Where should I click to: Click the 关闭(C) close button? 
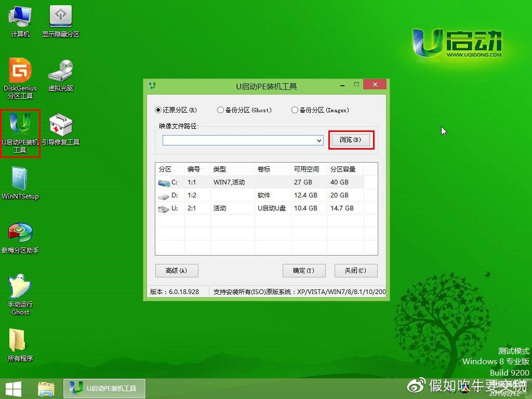[x=355, y=270]
